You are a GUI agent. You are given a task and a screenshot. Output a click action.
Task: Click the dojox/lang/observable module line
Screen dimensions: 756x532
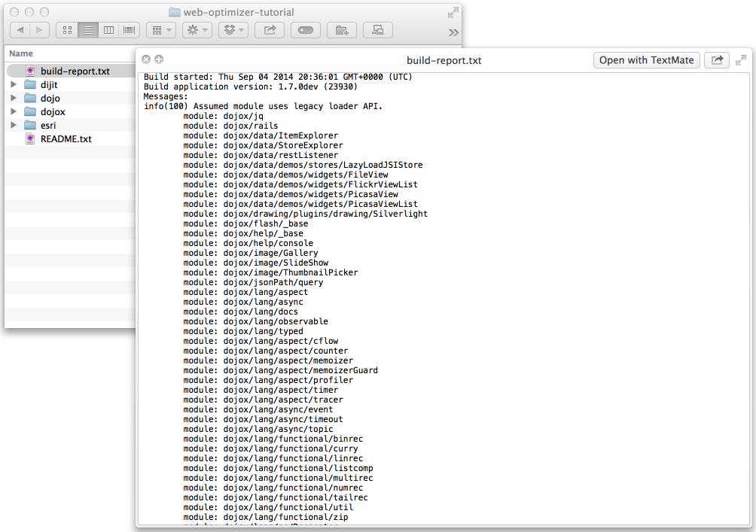coord(255,321)
